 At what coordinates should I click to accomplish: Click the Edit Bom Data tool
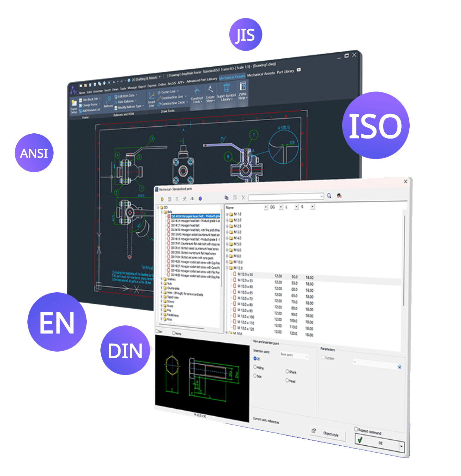tap(126, 96)
